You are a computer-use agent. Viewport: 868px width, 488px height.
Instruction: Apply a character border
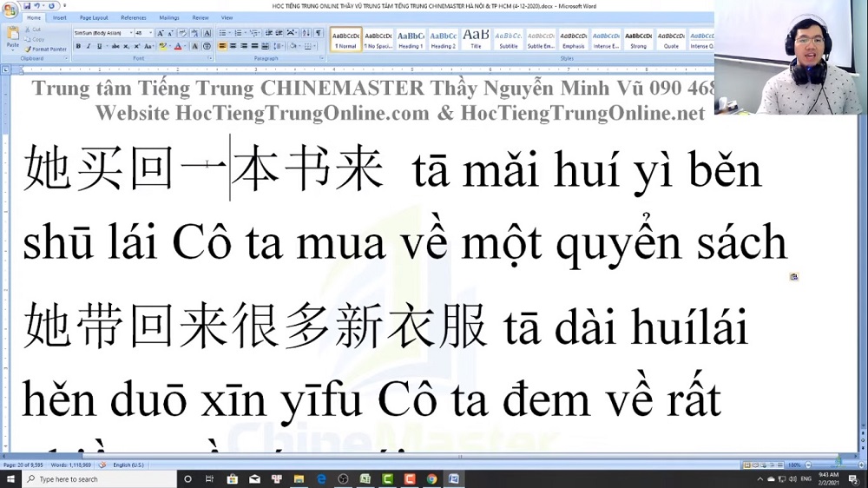207,33
